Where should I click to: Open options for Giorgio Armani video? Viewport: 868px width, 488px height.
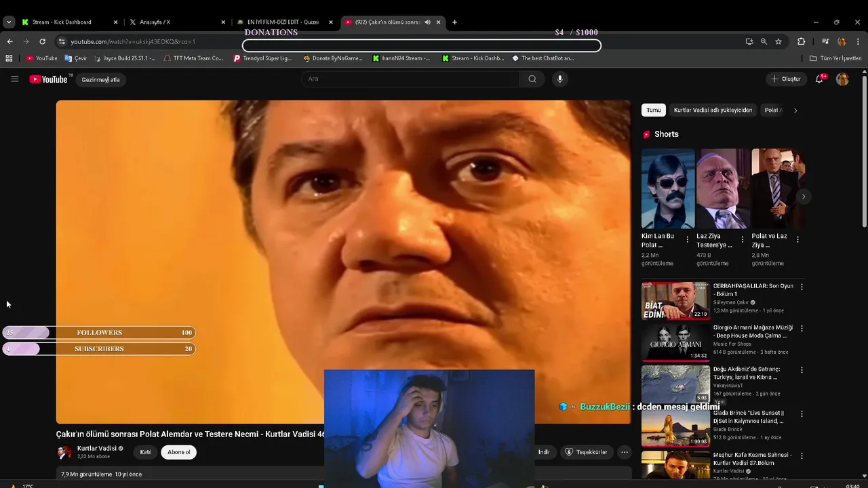(802, 329)
